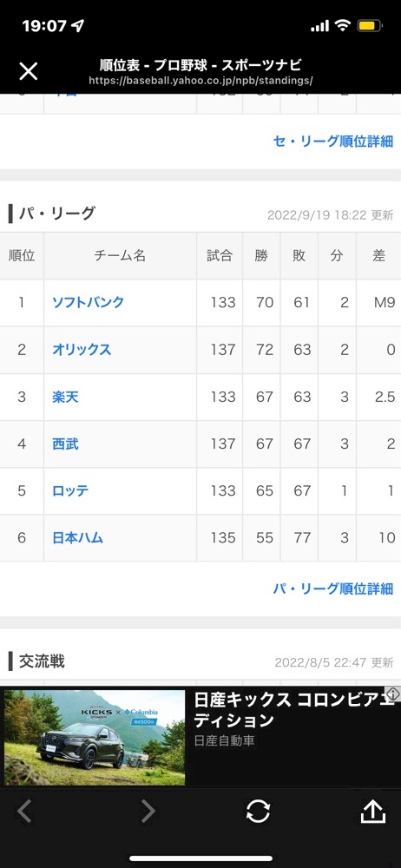This screenshot has width=401, height=868.
Task: Tap the browser forward arrow
Action: coord(148,812)
